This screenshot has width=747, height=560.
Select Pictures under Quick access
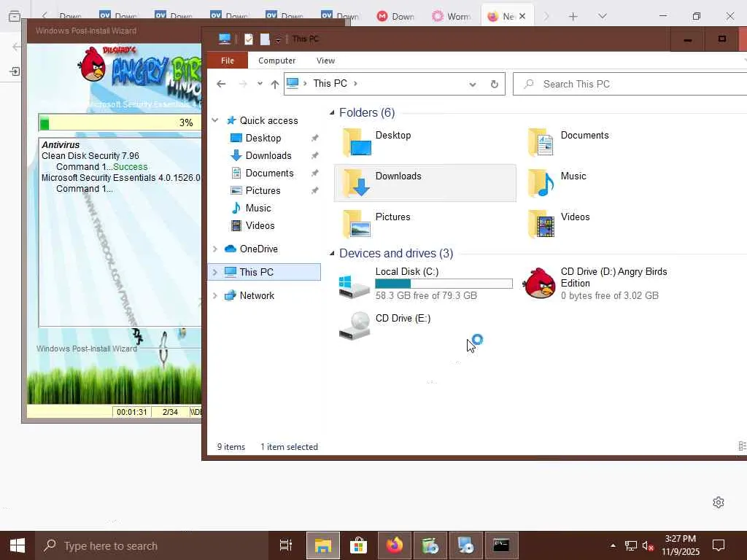[x=263, y=190]
